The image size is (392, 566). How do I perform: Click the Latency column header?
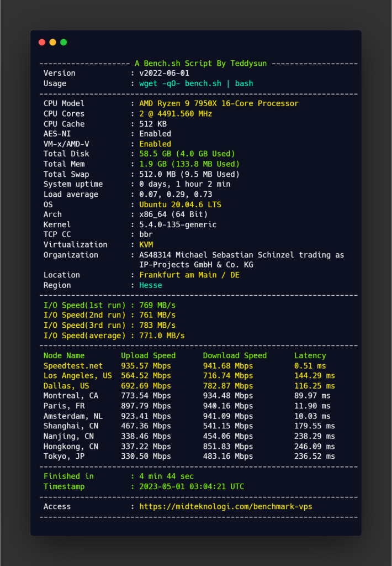pyautogui.click(x=310, y=355)
